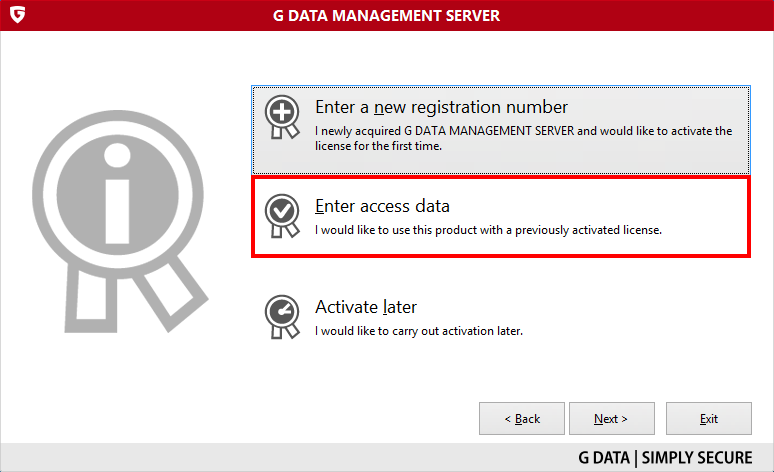
Task: Pick the 'Activate later' heading
Action: (366, 307)
